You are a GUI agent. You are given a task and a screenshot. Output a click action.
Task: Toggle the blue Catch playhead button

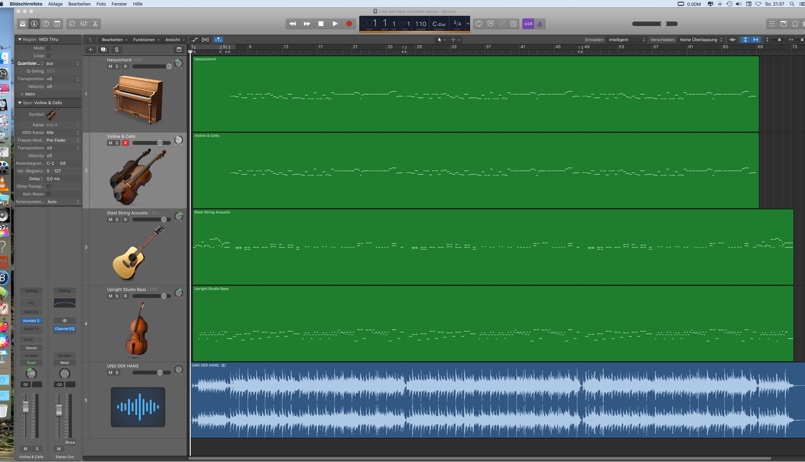218,40
